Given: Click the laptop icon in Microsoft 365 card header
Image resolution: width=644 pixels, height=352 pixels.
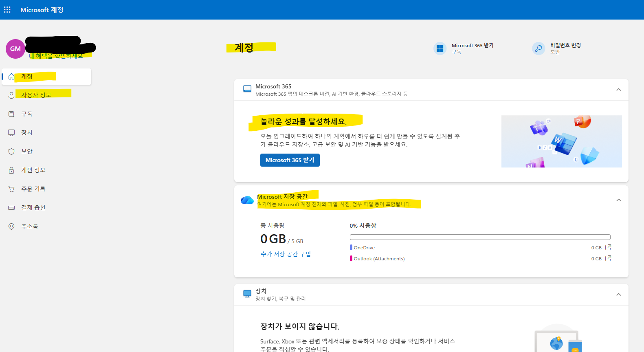Looking at the screenshot, I should 247,89.
